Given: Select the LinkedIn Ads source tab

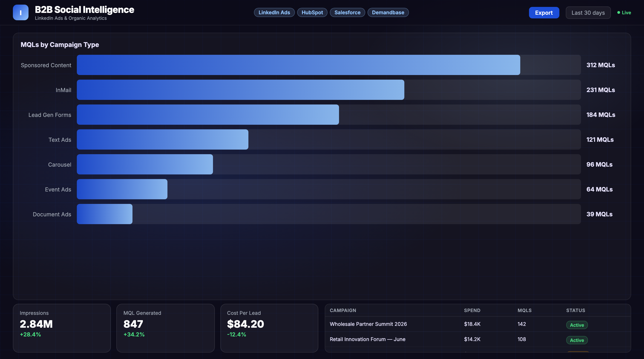Looking at the screenshot, I should pos(274,12).
